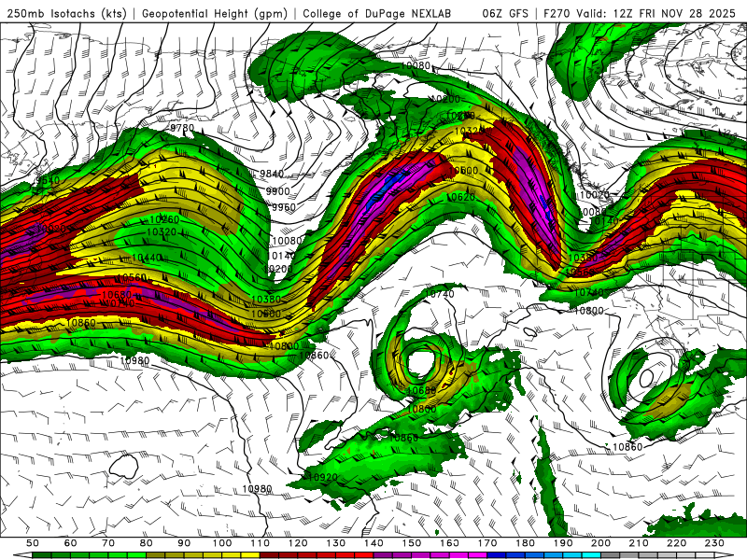Click the '230' color scale label
747x560 pixels.
coord(714,543)
